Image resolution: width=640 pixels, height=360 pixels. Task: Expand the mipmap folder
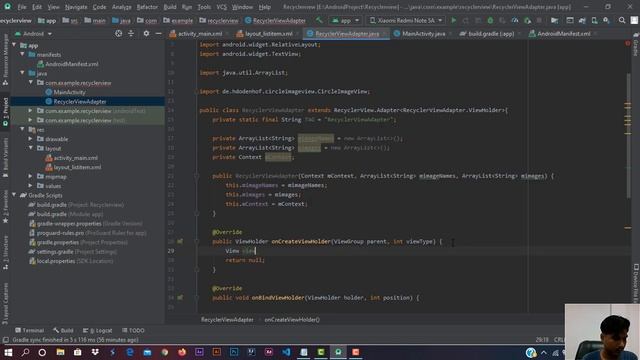point(31,177)
